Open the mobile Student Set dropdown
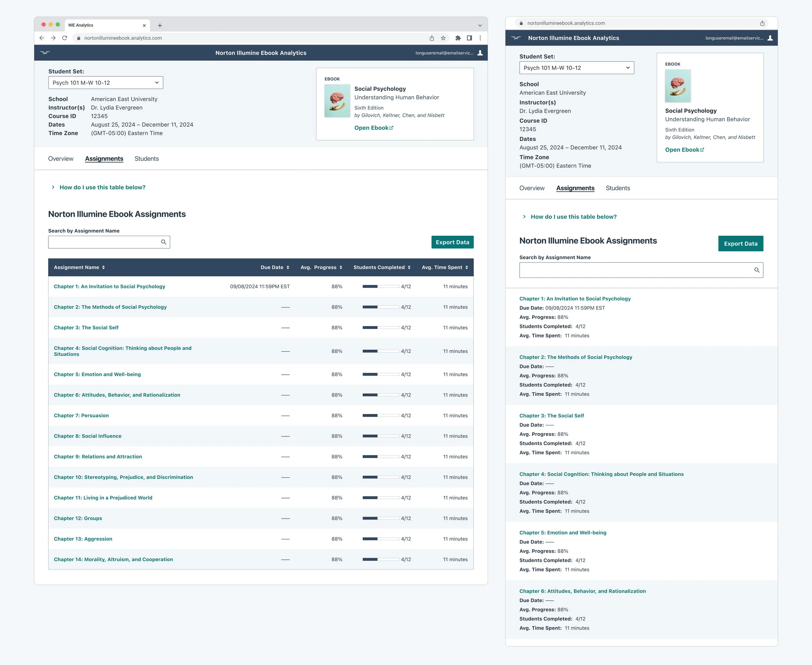 (x=576, y=68)
